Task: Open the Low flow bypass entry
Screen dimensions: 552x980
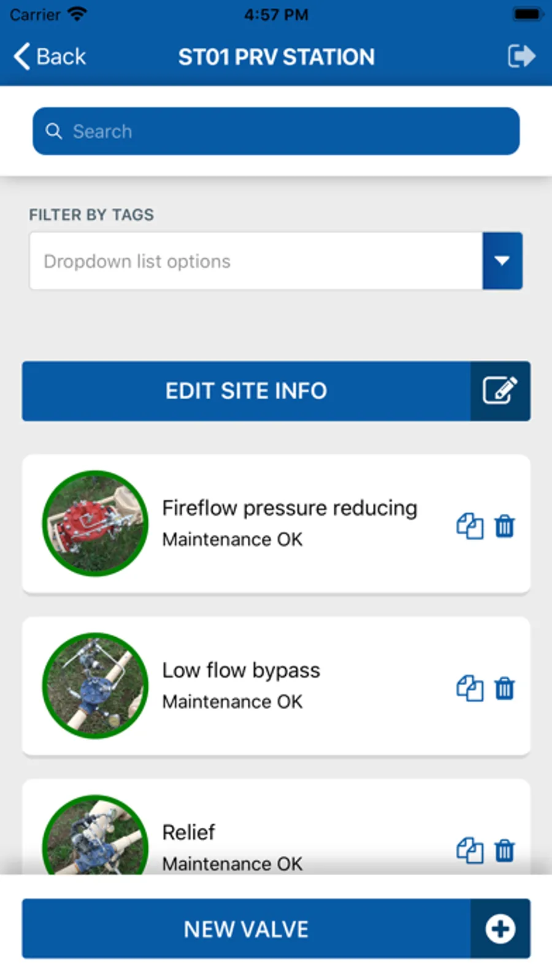Action: (276, 686)
